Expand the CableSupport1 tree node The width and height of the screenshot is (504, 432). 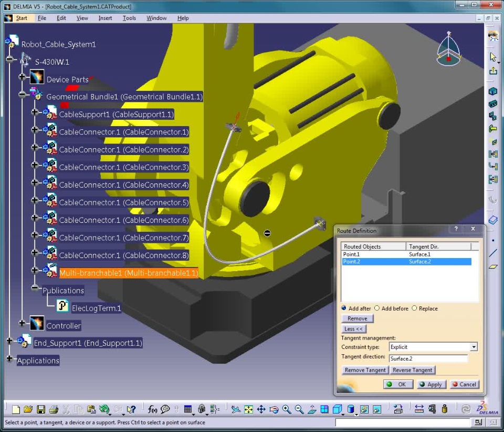point(35,112)
